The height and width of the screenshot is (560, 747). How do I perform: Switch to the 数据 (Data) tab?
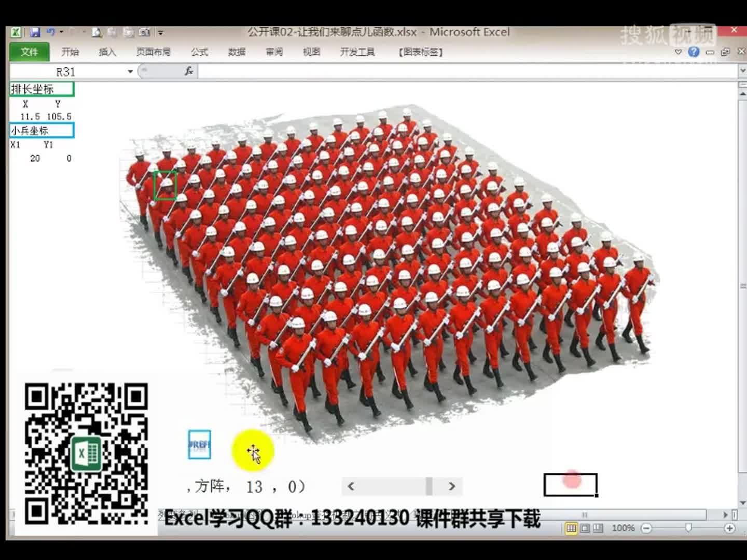[x=237, y=52]
